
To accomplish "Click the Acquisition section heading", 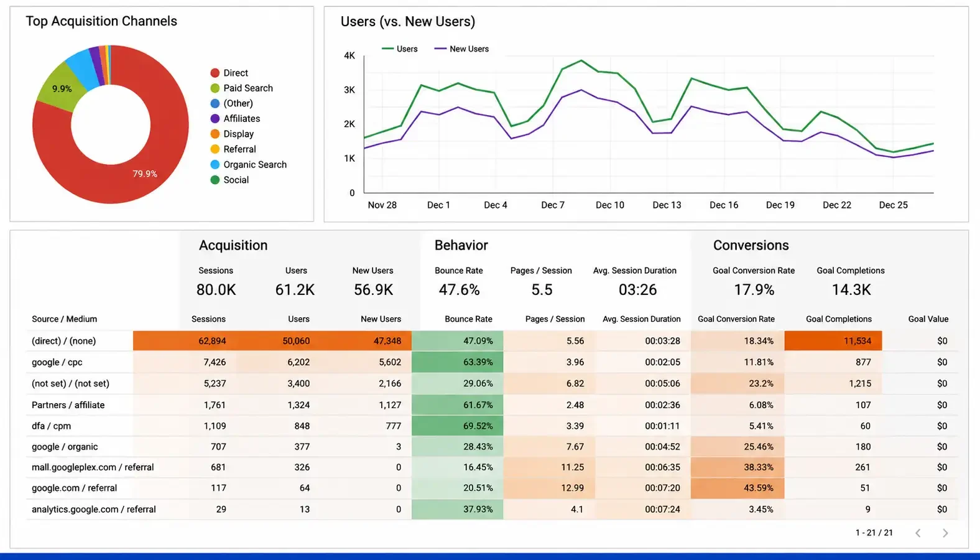I will pos(233,246).
